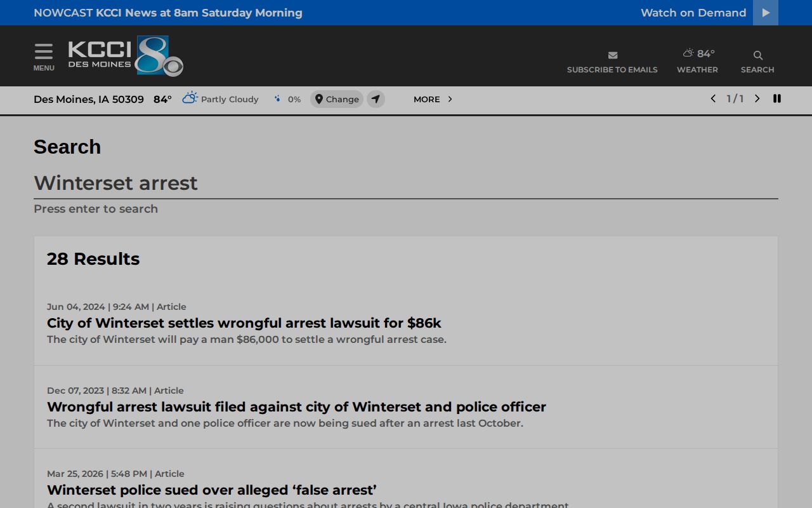Click Dec 07, 2023 article date line

coord(115,391)
